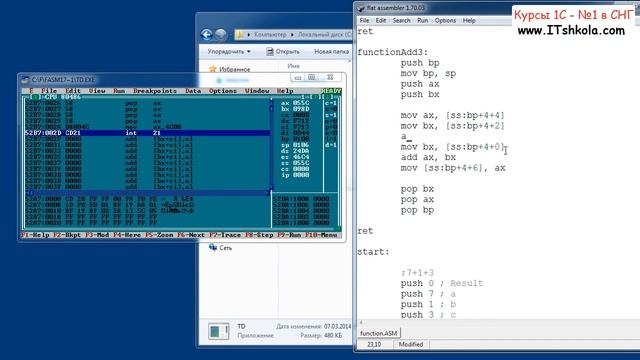Click Локальный диск in Explorer address breadcrumb
The image size is (640, 360).
coord(324,35)
